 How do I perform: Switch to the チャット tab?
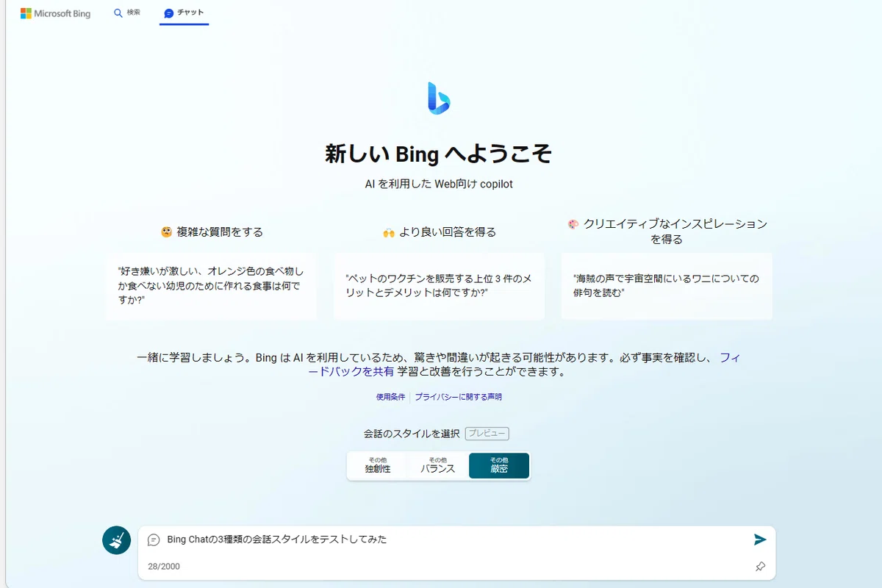[x=184, y=13]
